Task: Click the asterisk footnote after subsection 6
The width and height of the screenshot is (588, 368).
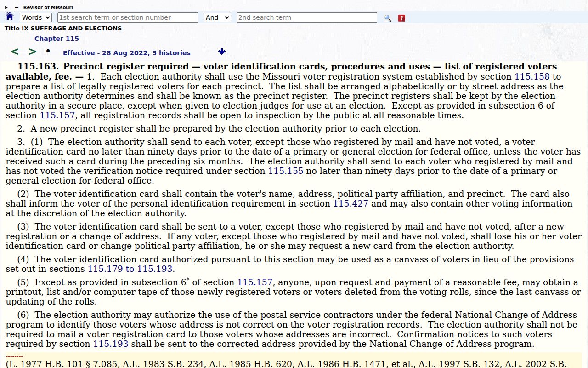Action: click(188, 279)
